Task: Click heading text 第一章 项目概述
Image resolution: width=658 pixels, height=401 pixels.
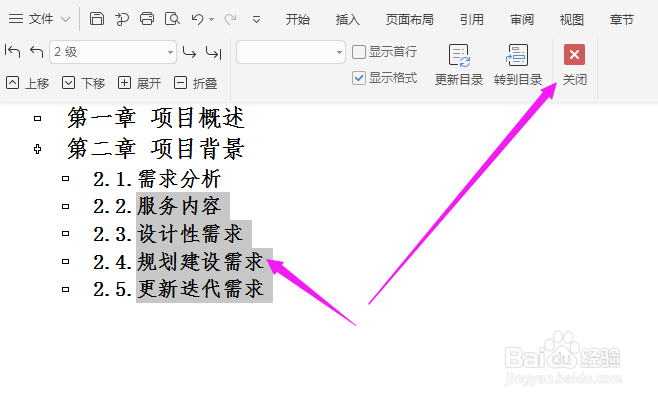Action: pyautogui.click(x=156, y=118)
